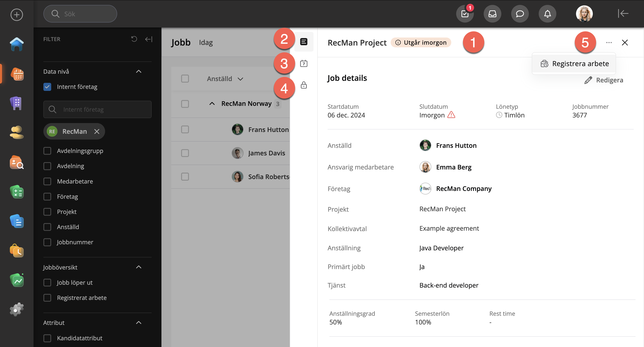Check the Avdelningsgrupp checkbox

pyautogui.click(x=47, y=151)
